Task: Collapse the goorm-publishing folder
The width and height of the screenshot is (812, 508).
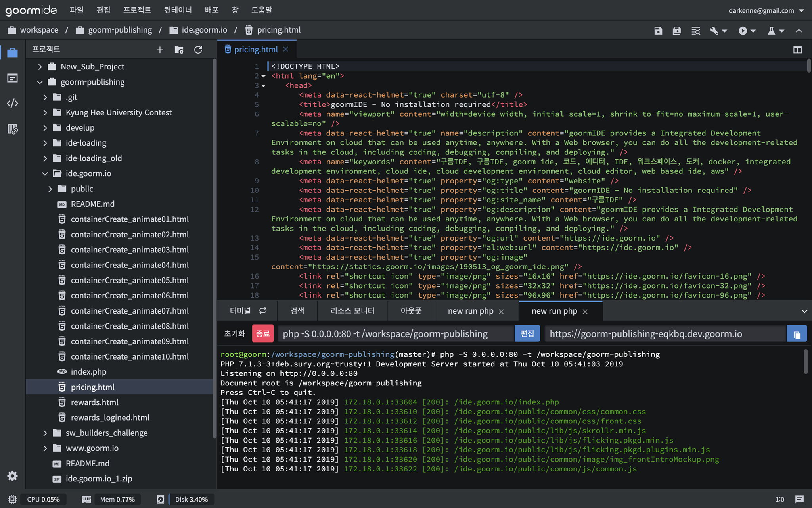Action: tap(40, 82)
